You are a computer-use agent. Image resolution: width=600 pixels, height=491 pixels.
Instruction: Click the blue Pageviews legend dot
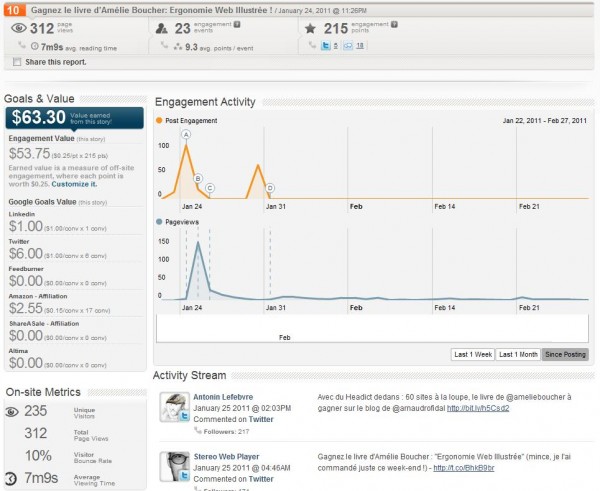coord(159,222)
